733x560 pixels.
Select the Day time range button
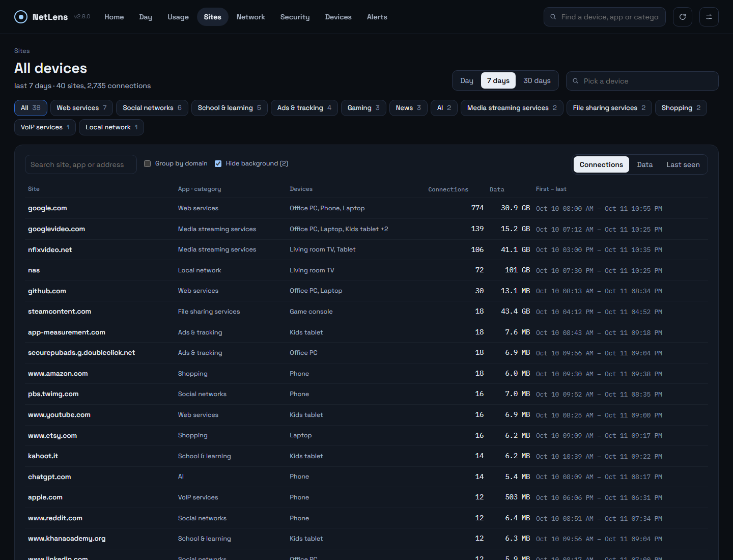pyautogui.click(x=467, y=80)
